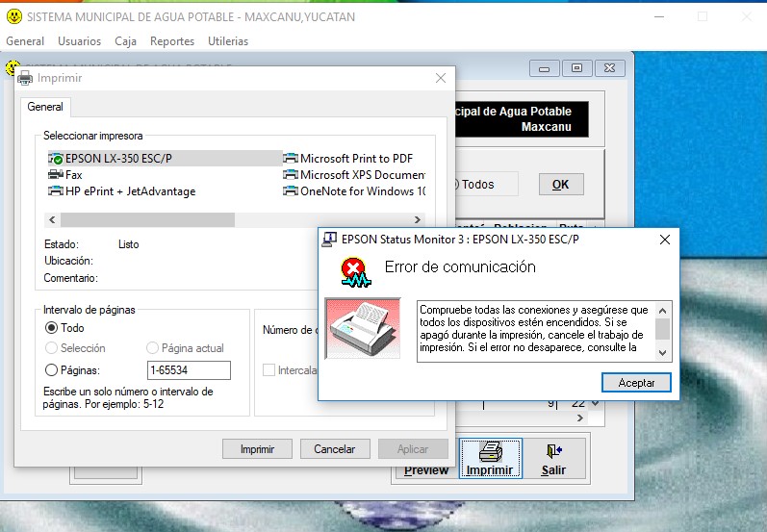Click the printer icon in Imprimir title bar

[25, 78]
